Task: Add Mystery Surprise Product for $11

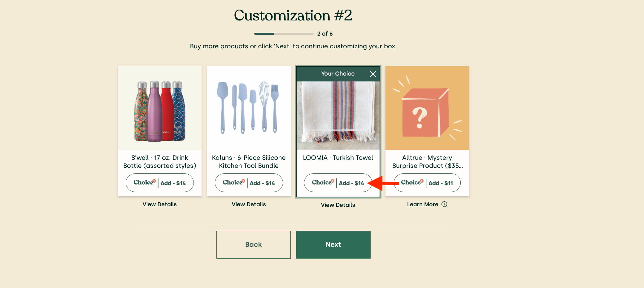Action: tap(441, 183)
